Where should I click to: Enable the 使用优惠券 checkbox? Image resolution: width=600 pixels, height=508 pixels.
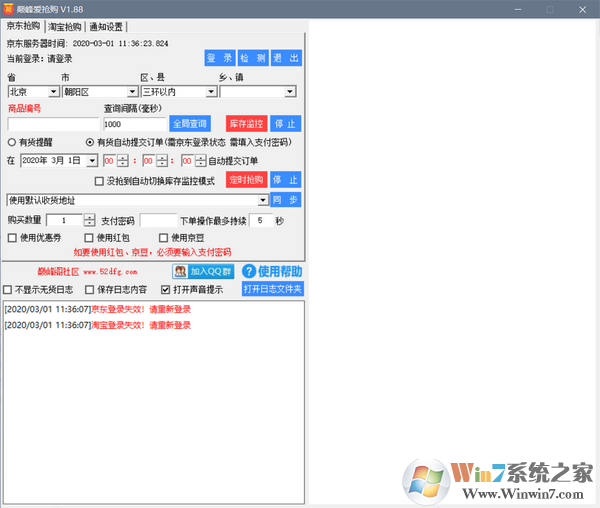(13, 238)
